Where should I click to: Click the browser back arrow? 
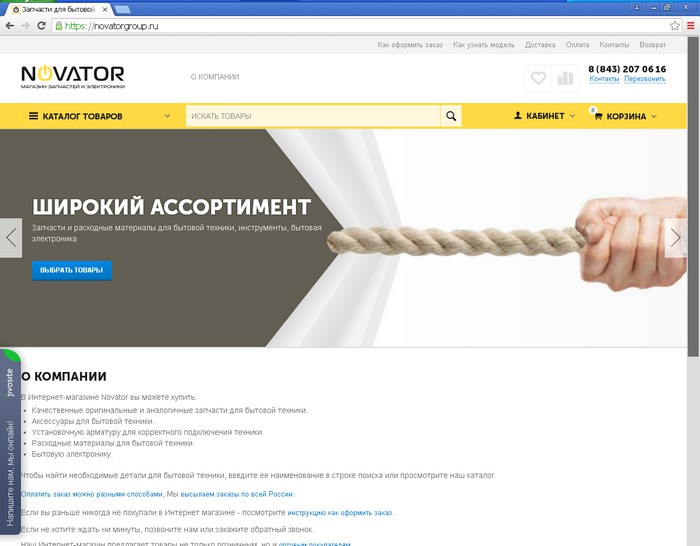(x=9, y=26)
